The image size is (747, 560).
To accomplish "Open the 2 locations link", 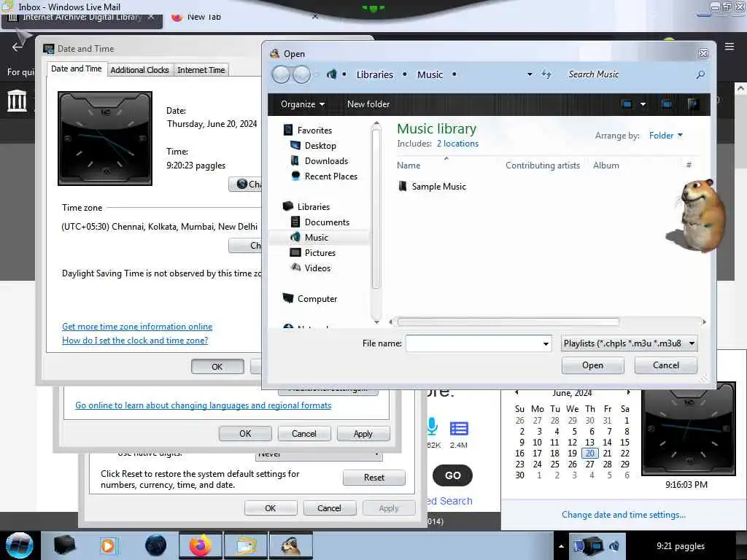I will 457,144.
